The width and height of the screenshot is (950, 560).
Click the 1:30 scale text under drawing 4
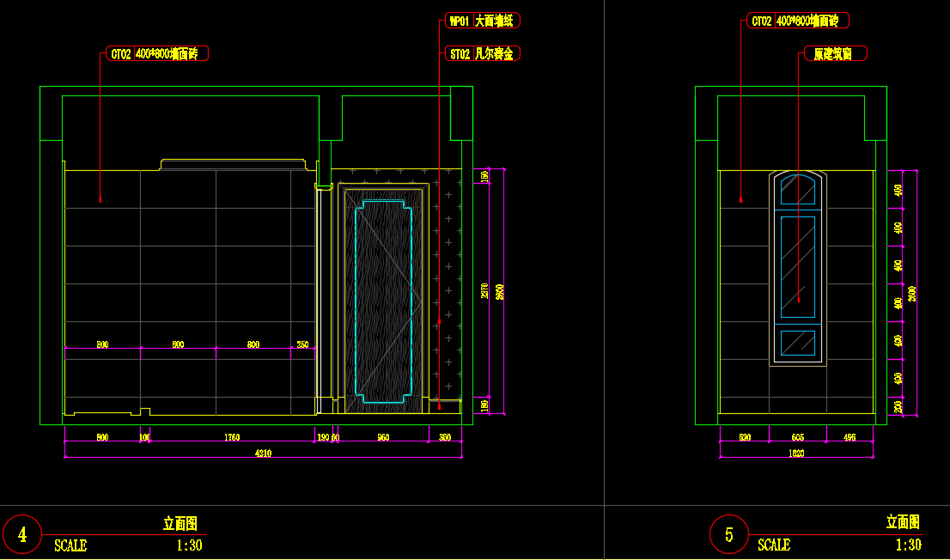point(189,545)
